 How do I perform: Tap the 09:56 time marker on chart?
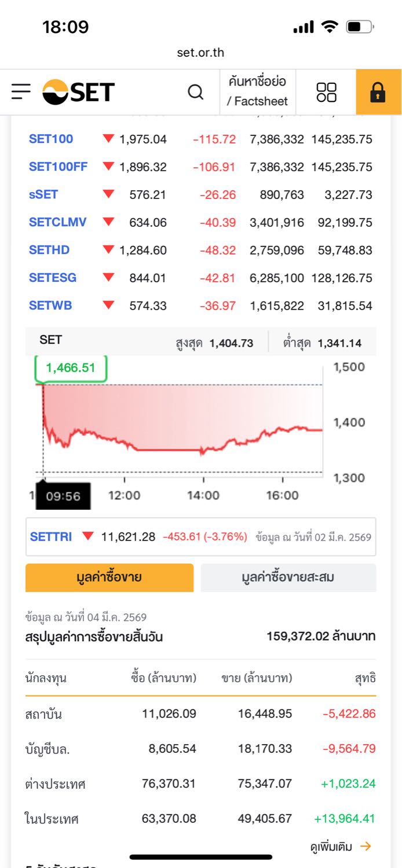(x=63, y=496)
